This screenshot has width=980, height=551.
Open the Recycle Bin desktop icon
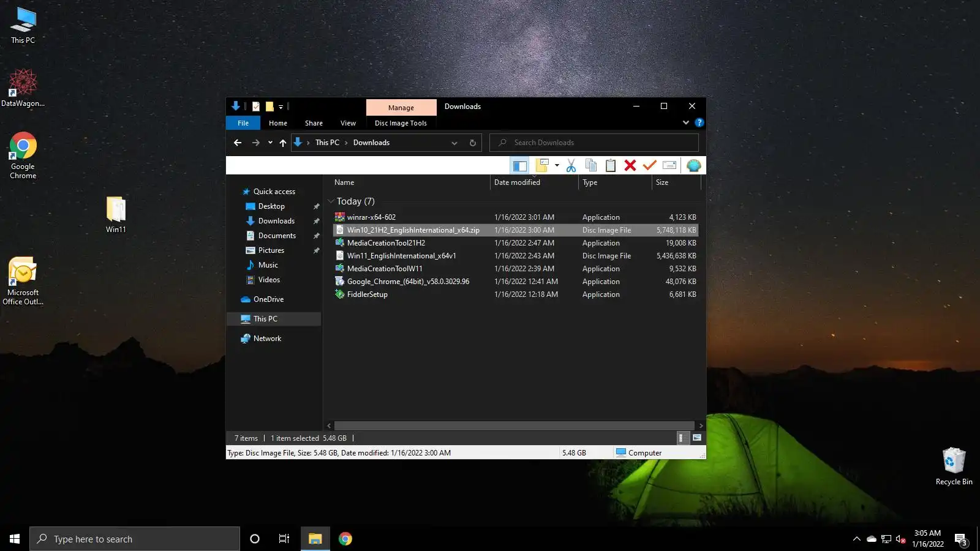(x=954, y=467)
